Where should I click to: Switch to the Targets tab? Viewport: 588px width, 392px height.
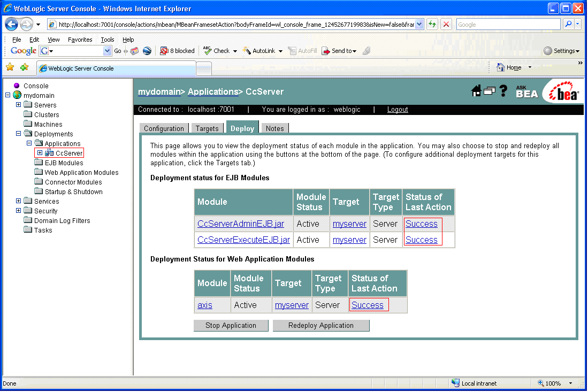coord(207,128)
